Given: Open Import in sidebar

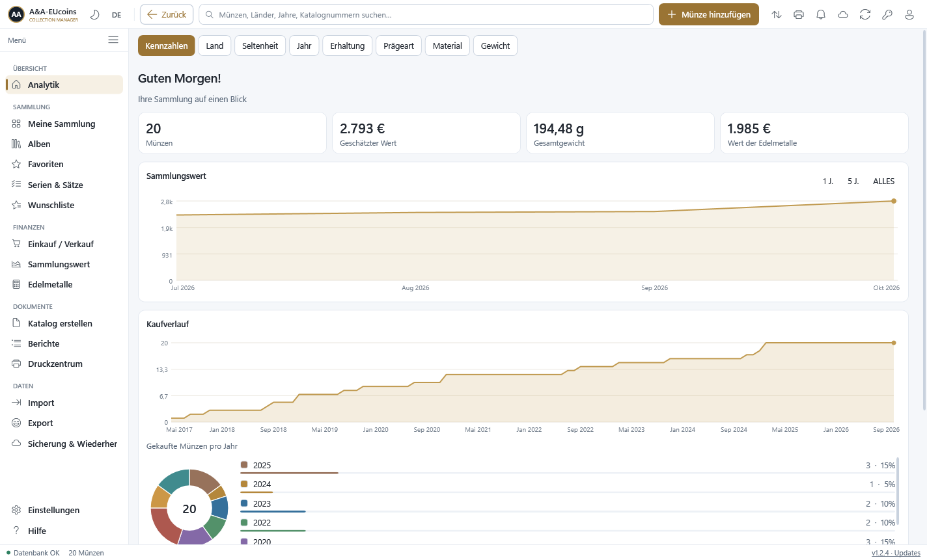Looking at the screenshot, I should [64, 403].
